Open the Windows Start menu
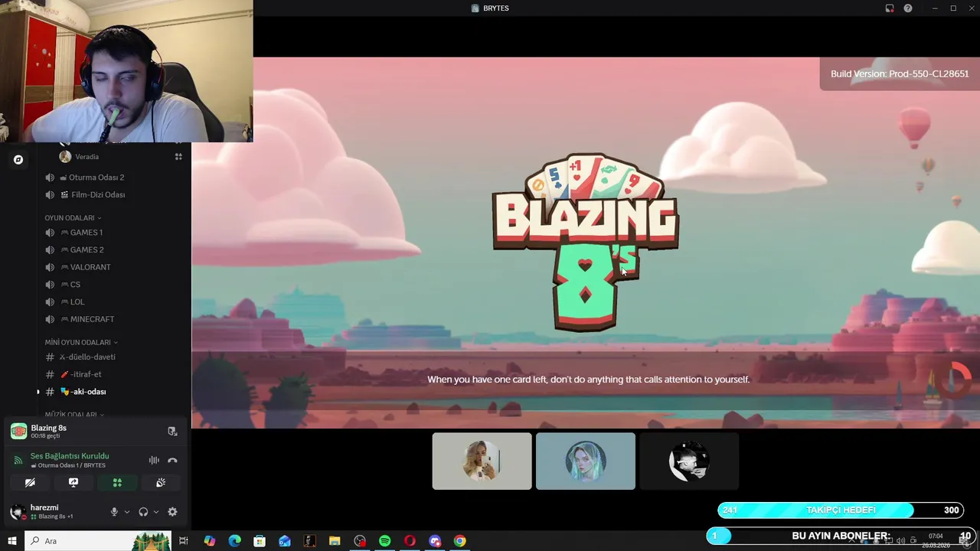980x551 pixels. tap(12, 541)
